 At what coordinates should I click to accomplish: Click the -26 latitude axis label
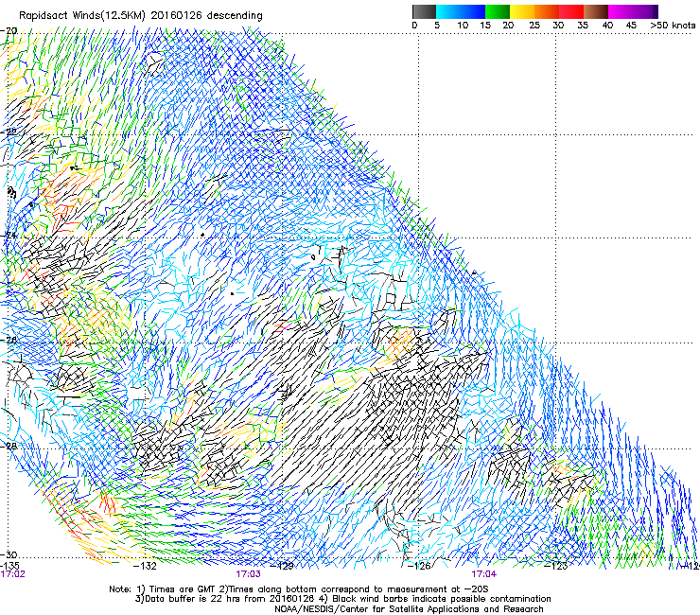[x=9, y=341]
